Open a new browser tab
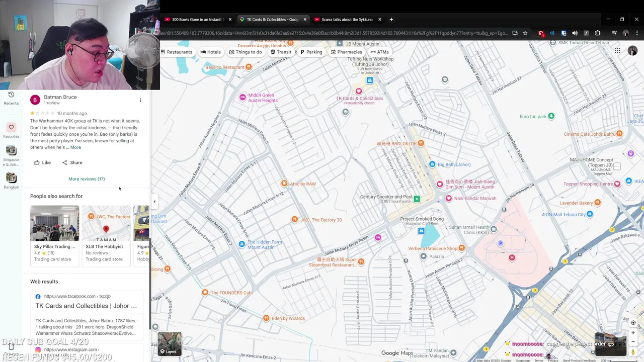Viewport: 644px width, 362px height. (391, 20)
